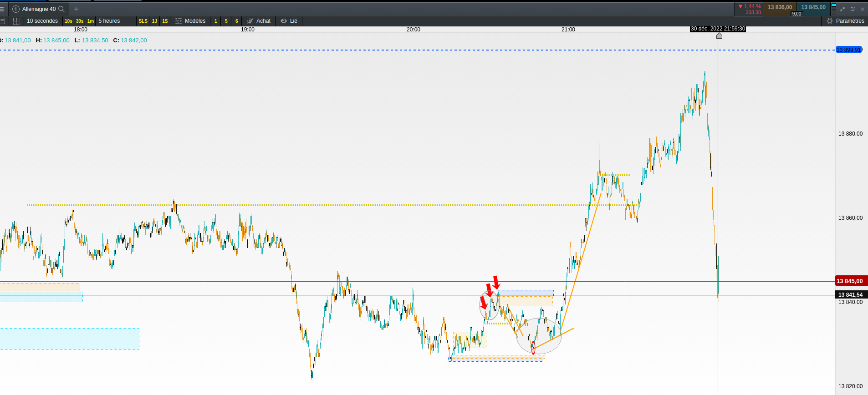
Task: Click the percent change 1,44 % value
Action: [x=752, y=6]
